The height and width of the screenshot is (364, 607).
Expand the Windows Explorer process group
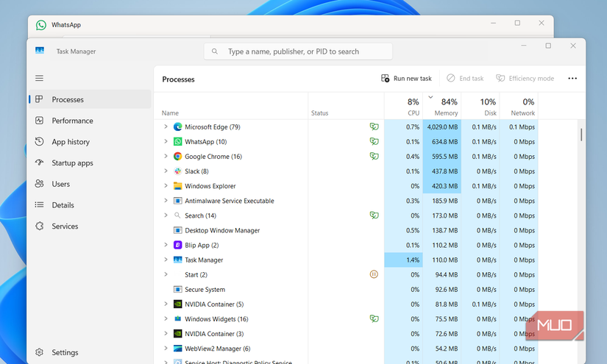(x=166, y=185)
